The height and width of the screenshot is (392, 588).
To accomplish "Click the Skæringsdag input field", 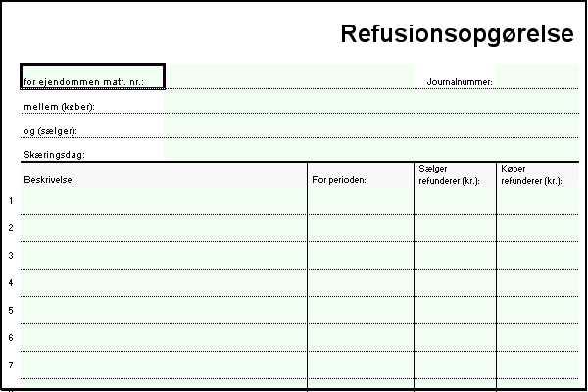I will [370, 151].
